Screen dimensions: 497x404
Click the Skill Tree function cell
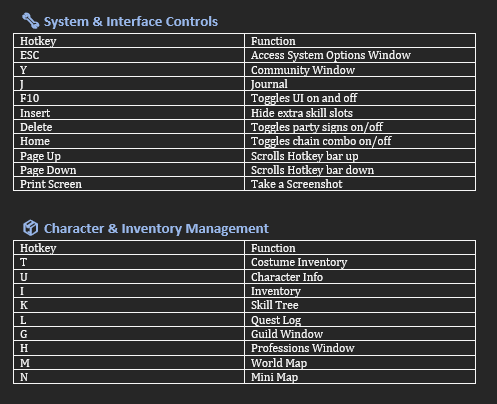[360, 305]
